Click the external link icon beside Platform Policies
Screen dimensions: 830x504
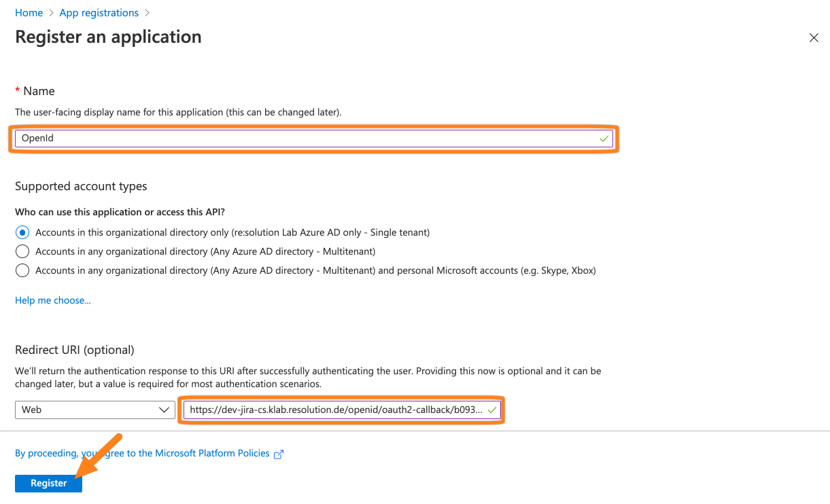279,453
